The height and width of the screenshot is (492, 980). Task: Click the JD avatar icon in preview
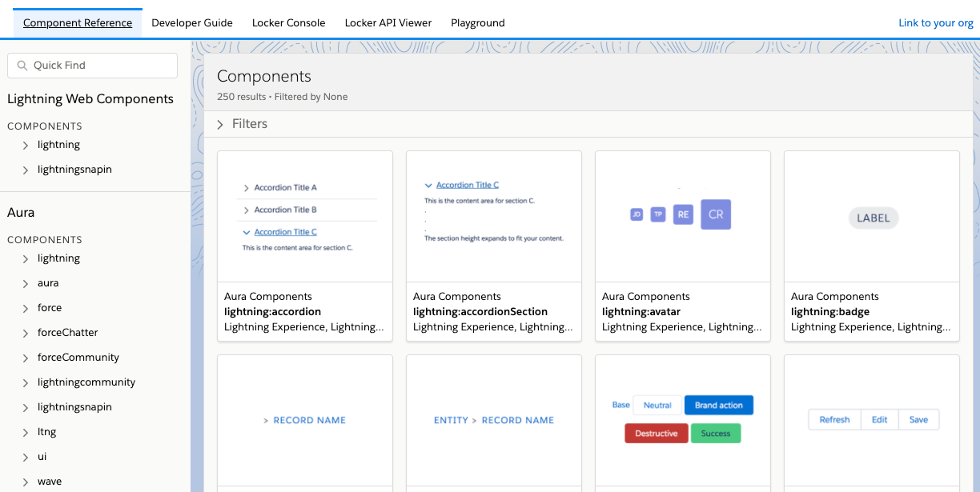click(x=637, y=214)
